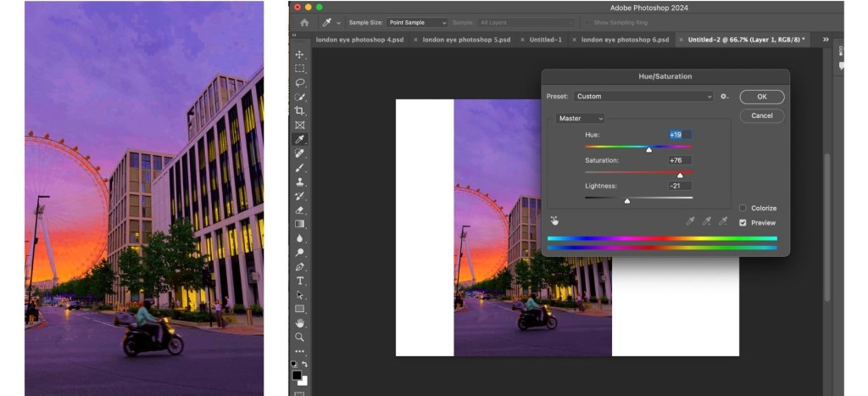Open the Preset dropdown showing Custom

coord(644,97)
